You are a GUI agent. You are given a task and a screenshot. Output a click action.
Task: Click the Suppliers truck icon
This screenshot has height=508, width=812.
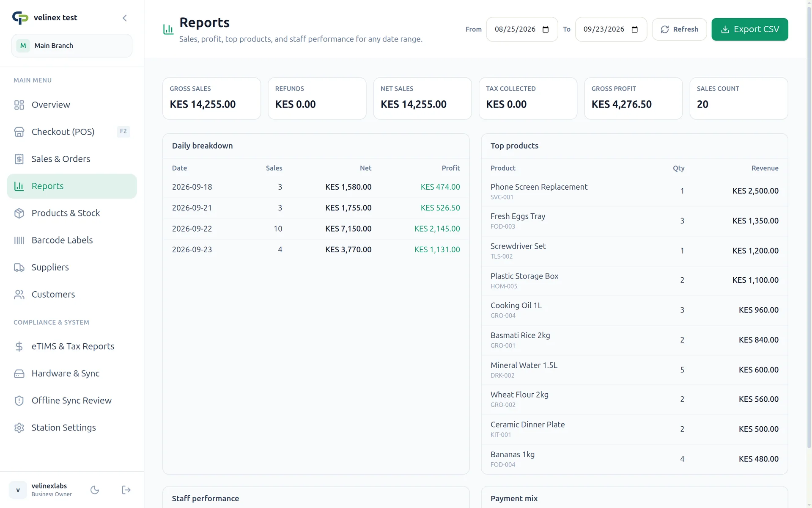(19, 268)
